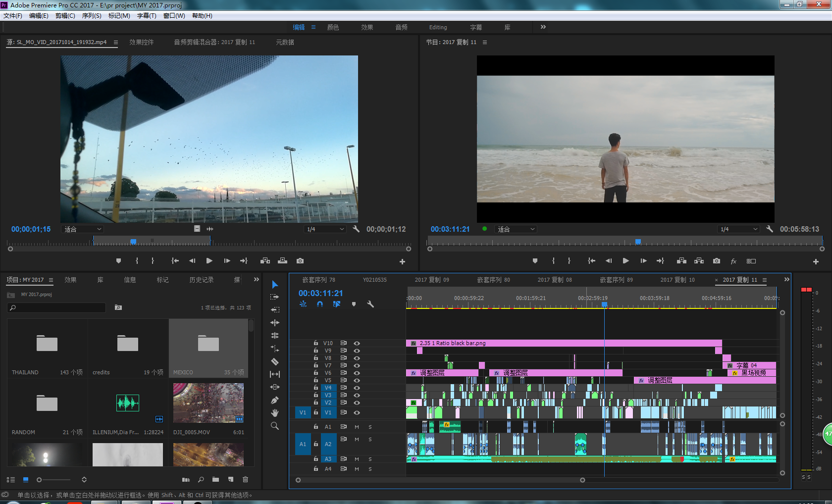Open the 序列(S) menu

92,16
